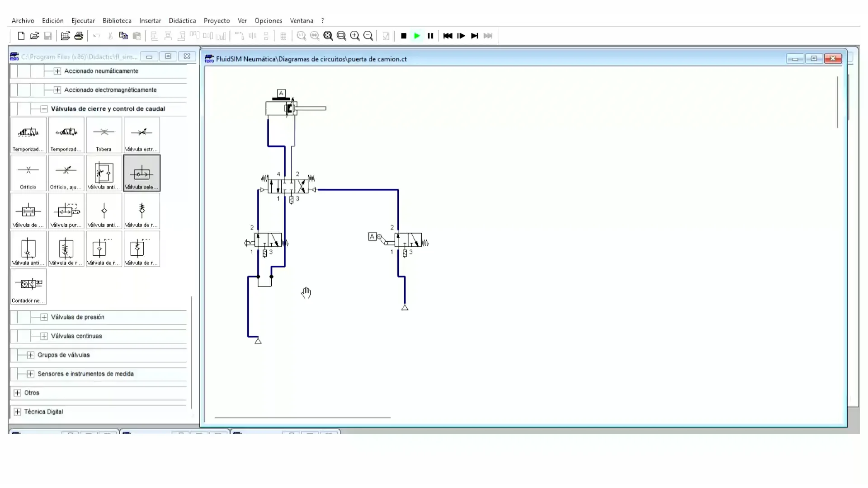The height and width of the screenshot is (488, 868).
Task: Click the Open file folder icon
Action: (x=34, y=36)
